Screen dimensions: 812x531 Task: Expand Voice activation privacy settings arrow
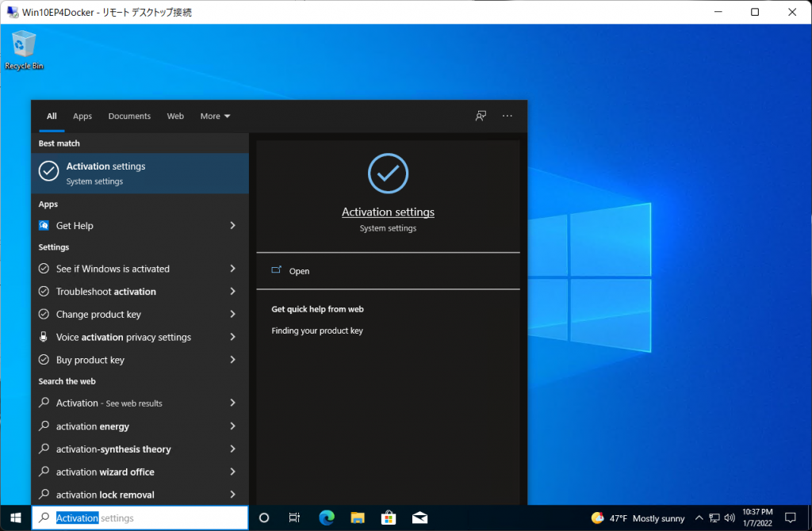[232, 337]
